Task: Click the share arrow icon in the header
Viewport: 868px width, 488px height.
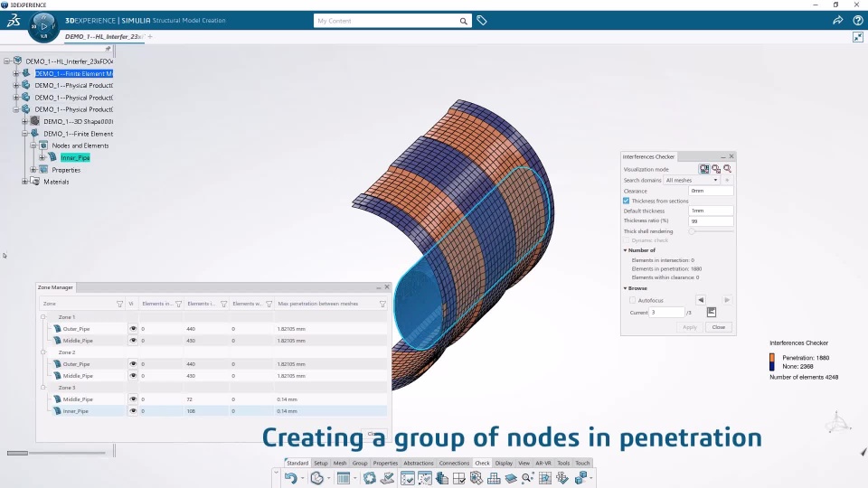Action: click(x=837, y=21)
